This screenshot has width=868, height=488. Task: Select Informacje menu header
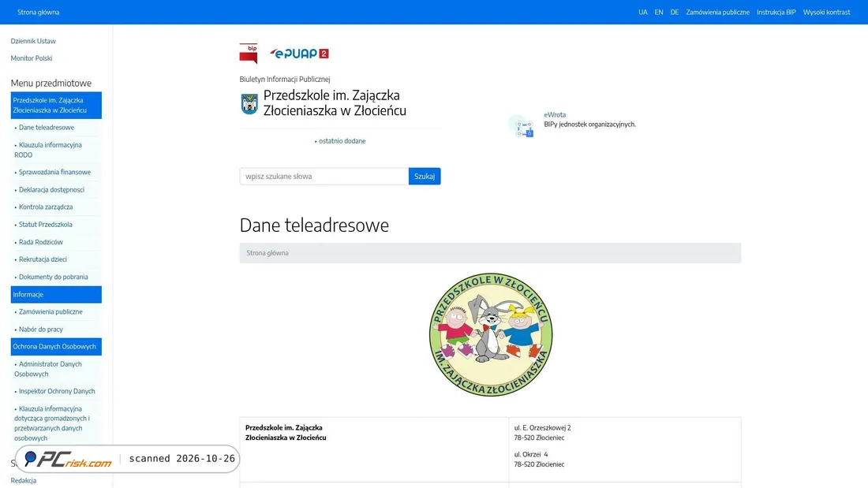[x=56, y=294]
